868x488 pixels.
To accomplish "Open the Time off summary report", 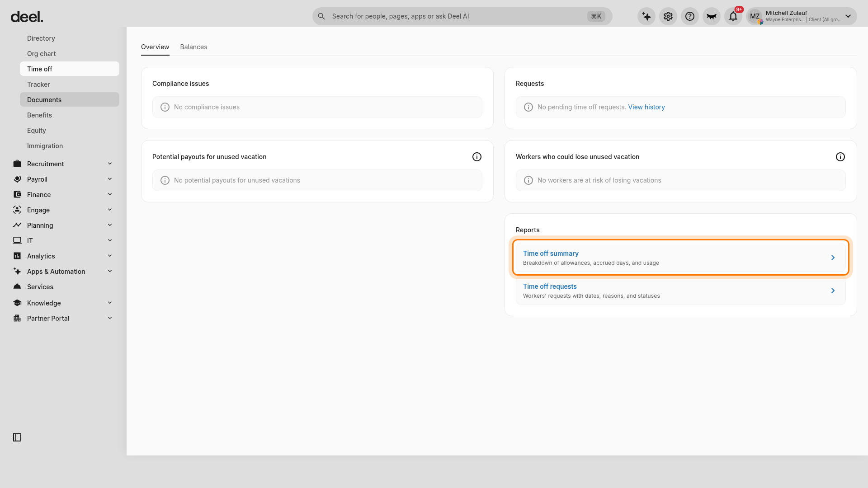I will (681, 258).
